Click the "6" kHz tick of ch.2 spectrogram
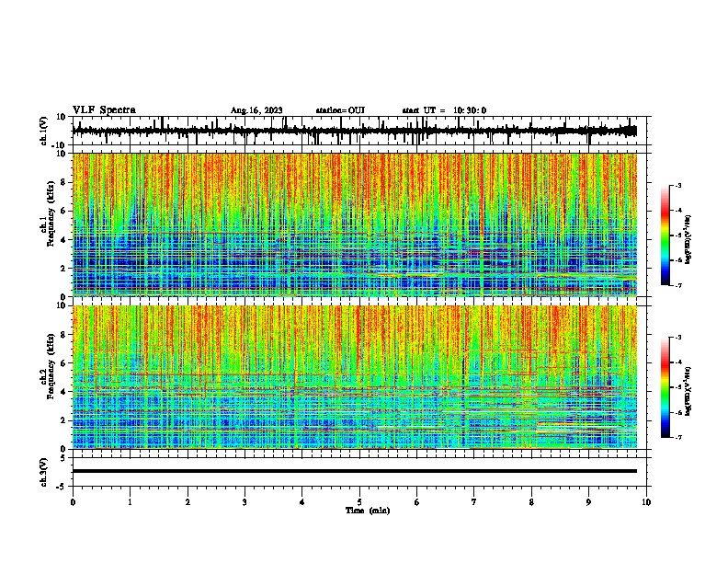 63,362
